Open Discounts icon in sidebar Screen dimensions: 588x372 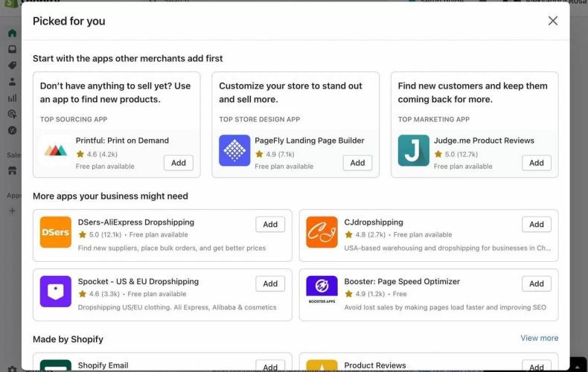[x=13, y=130]
